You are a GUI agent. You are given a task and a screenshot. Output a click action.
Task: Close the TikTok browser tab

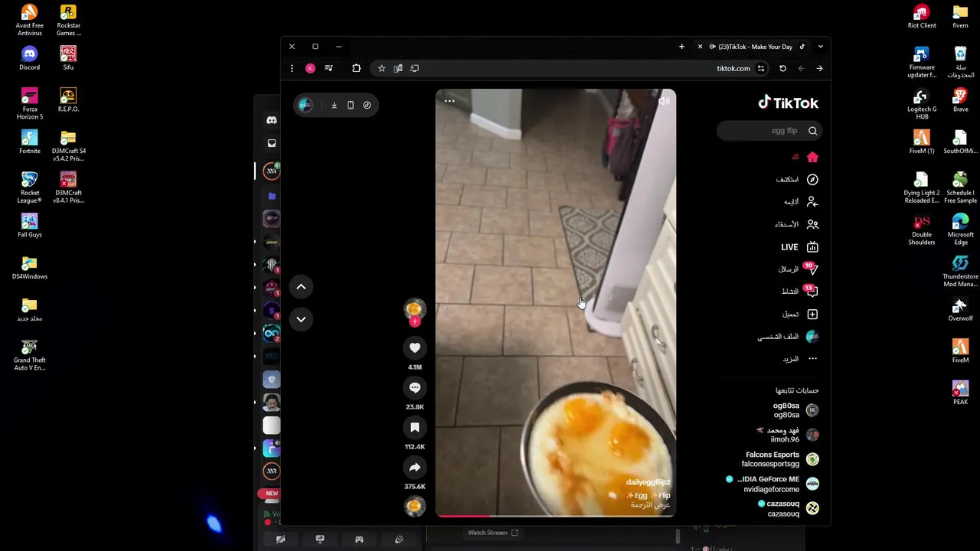coord(700,47)
